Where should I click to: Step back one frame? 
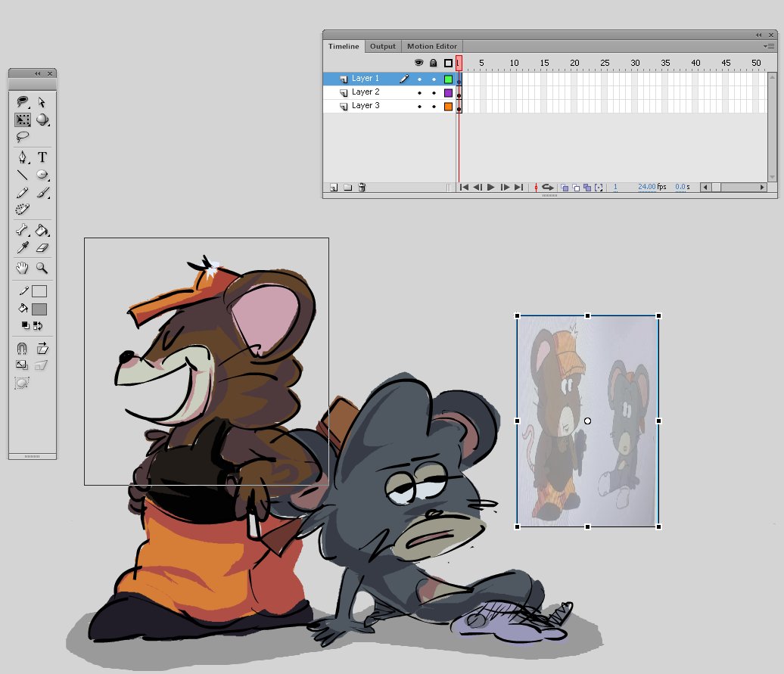pos(478,188)
